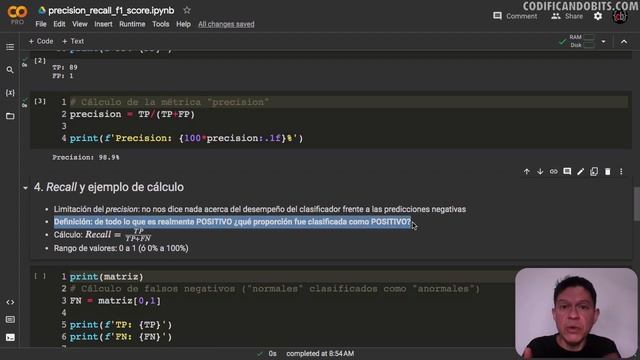The width and height of the screenshot is (640, 360).
Task: Open the View menu
Action: (80, 24)
